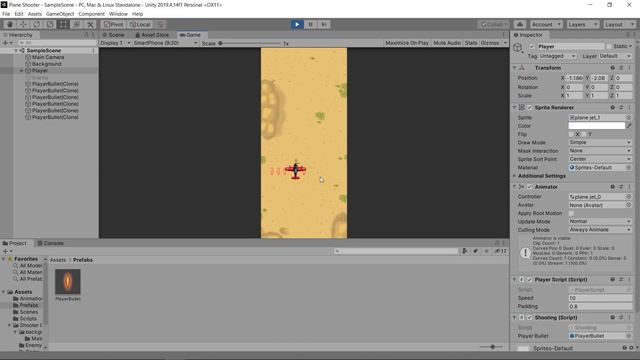This screenshot has width=640, height=360.
Task: Toggle Shooting script enabled checkbox
Action: [x=529, y=318]
